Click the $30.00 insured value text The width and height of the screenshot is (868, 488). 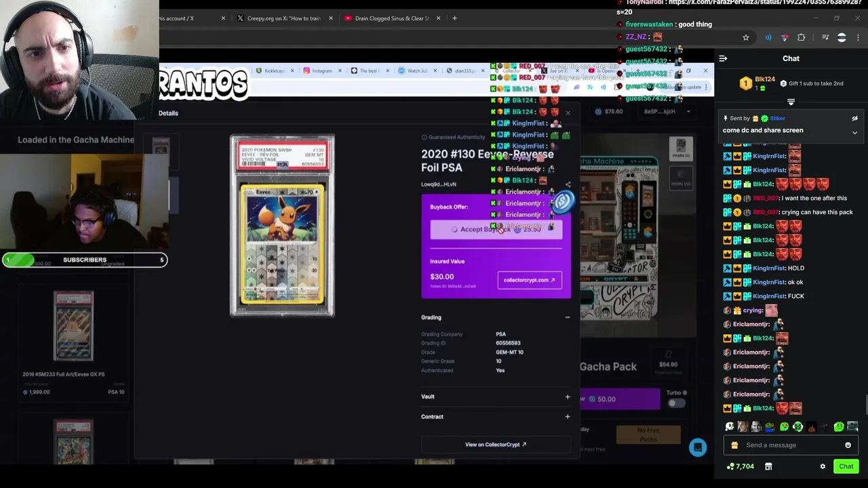[441, 277]
